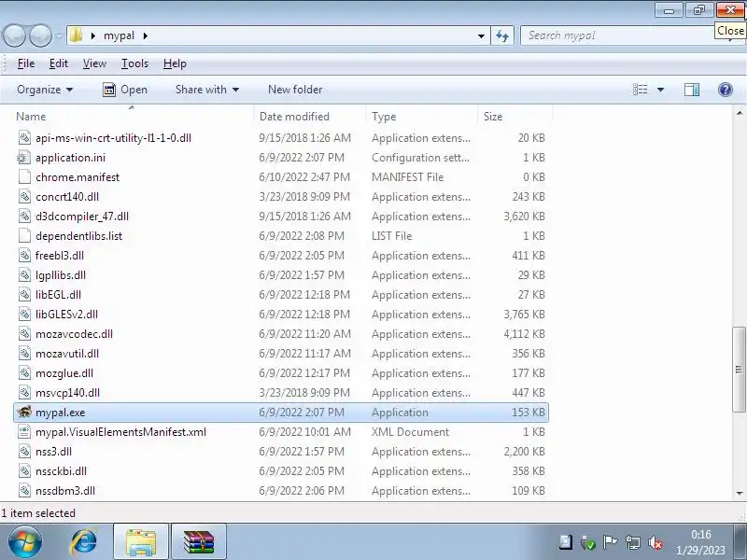Switch to WinRAR on the taskbar
The height and width of the screenshot is (560, 747).
pos(199,542)
